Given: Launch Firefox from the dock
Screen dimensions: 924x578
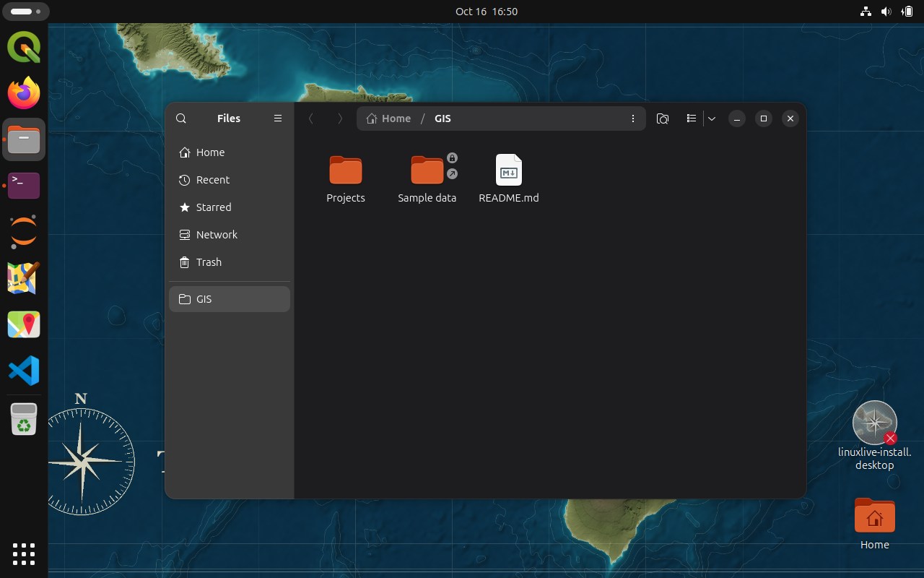Looking at the screenshot, I should coord(24,93).
